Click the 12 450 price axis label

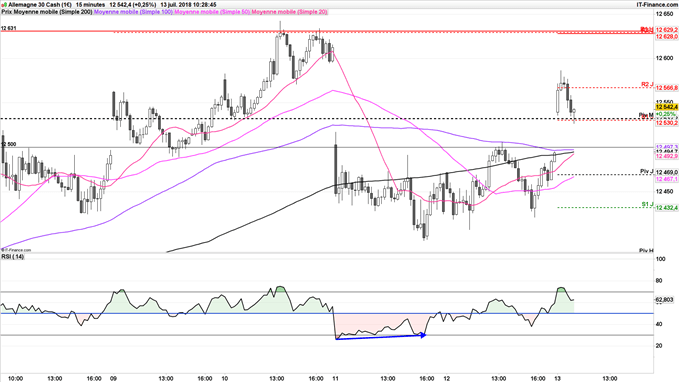click(664, 191)
